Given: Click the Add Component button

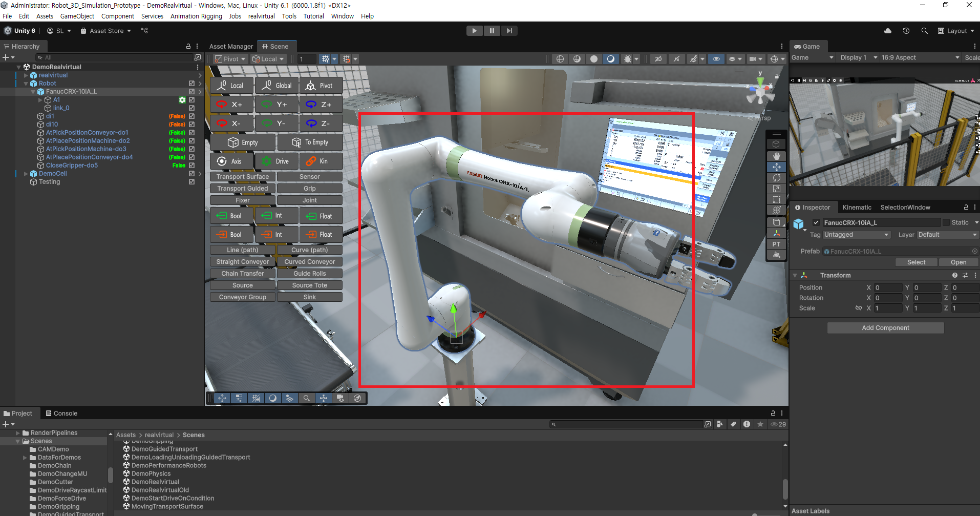Looking at the screenshot, I should pos(885,328).
